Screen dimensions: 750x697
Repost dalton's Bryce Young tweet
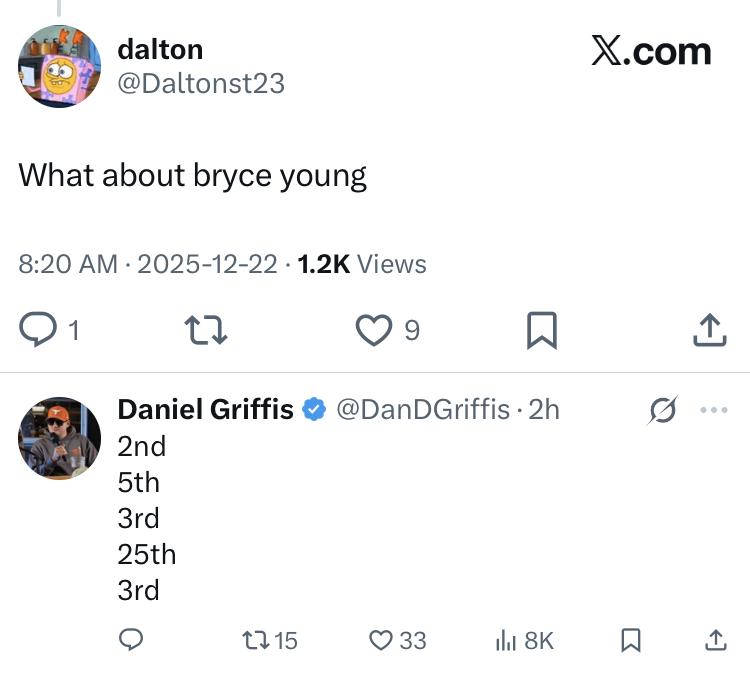tap(208, 330)
